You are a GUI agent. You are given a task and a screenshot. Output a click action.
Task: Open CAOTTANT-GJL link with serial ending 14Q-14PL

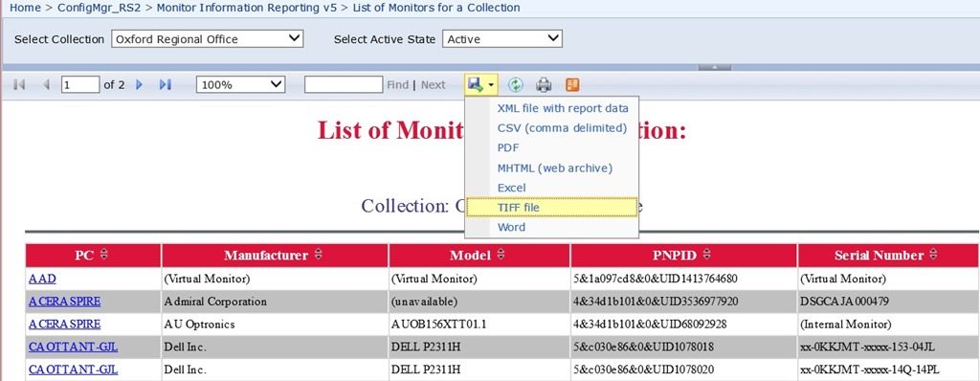pyautogui.click(x=73, y=370)
